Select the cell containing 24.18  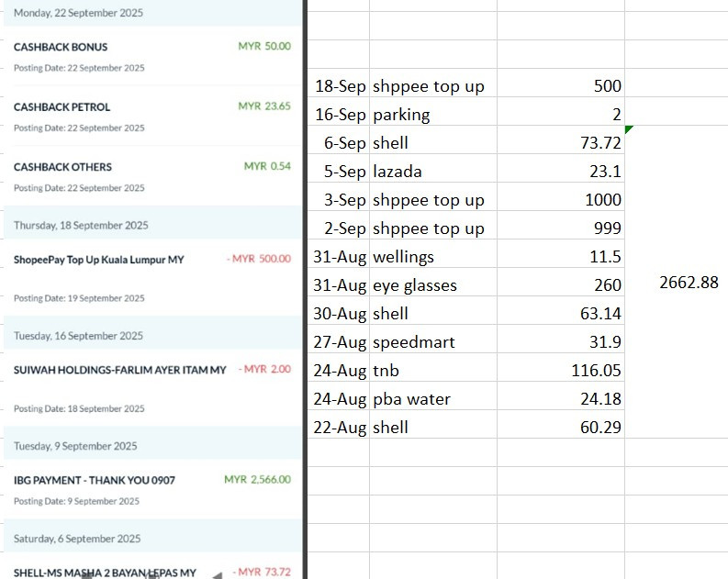click(x=561, y=395)
